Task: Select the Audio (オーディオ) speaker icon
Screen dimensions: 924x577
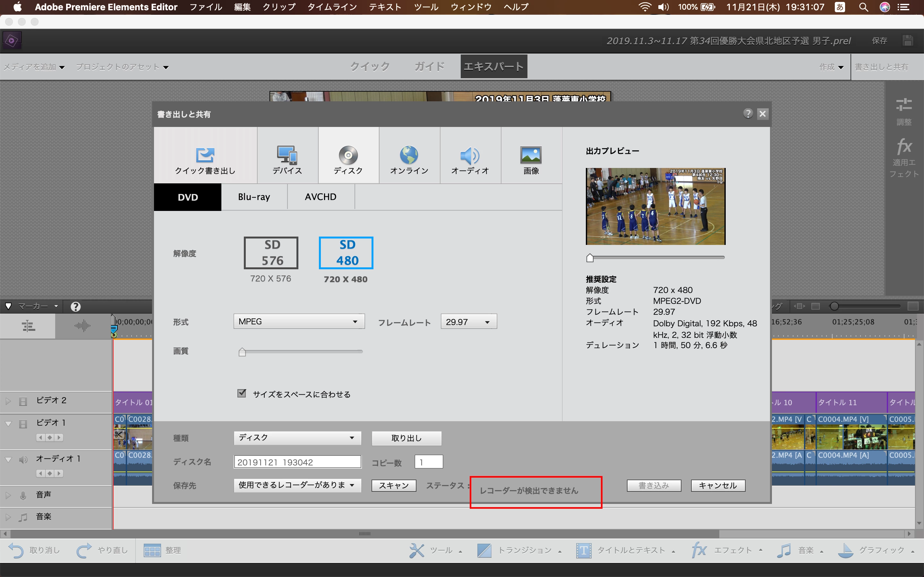Action: pos(470,155)
